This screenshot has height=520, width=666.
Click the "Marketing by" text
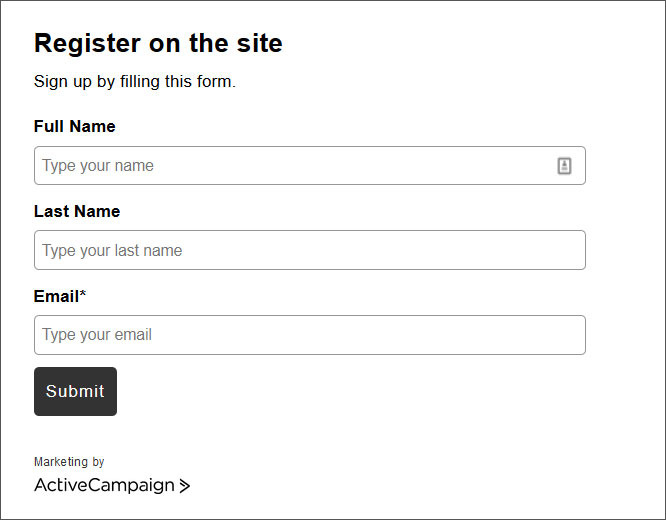[x=69, y=462]
